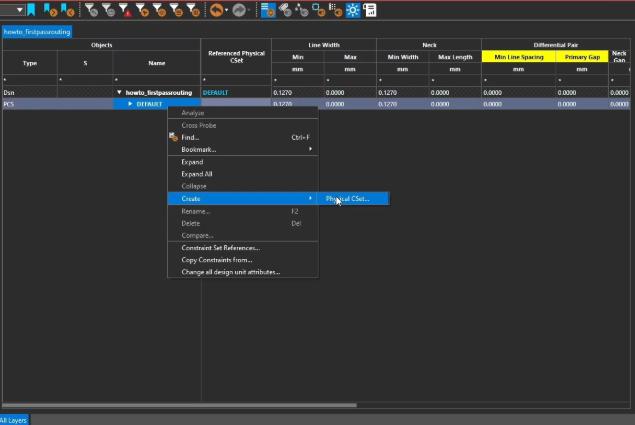Image resolution: width=635 pixels, height=425 pixels.
Task: Select the PCS row Line Width Max 0.0000 cell
Action: coord(350,104)
